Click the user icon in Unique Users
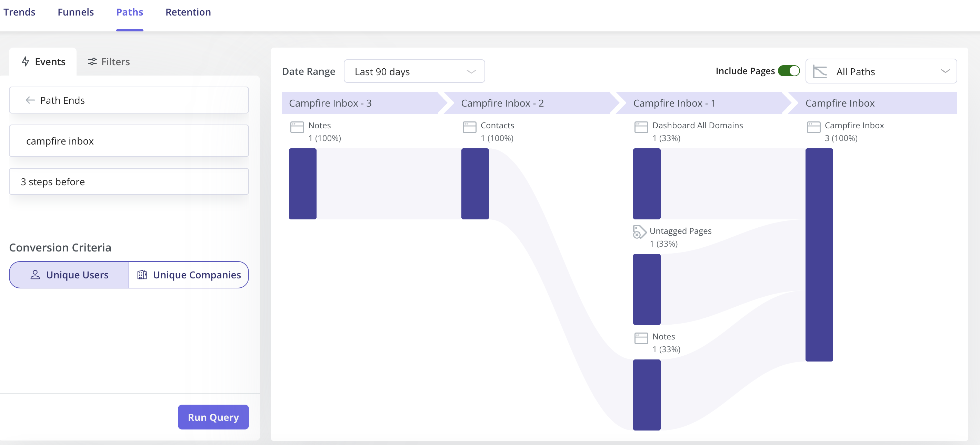 [35, 275]
